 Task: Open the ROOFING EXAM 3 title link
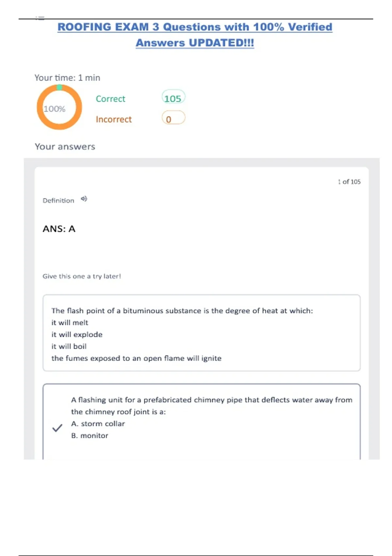195,27
